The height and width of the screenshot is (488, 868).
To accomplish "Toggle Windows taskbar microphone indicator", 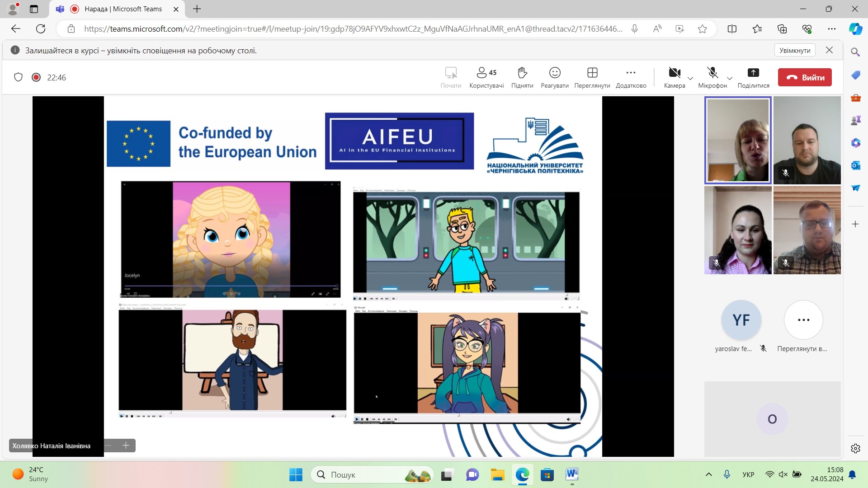I will [x=726, y=474].
